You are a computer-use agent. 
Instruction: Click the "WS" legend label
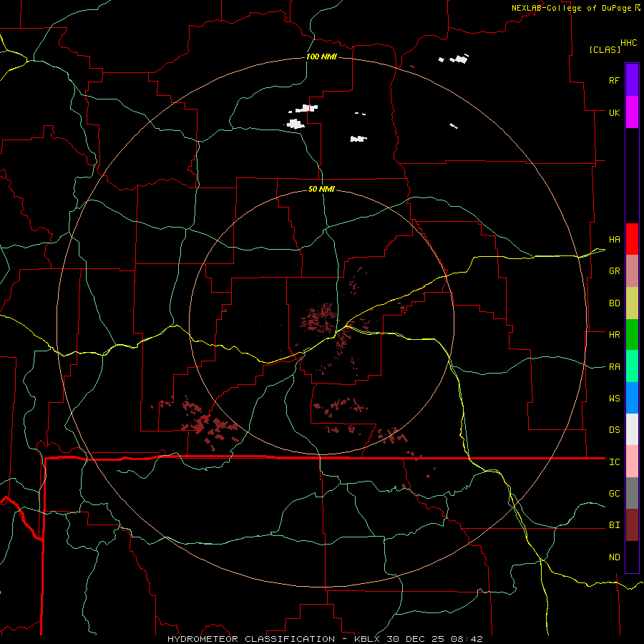[x=614, y=399]
